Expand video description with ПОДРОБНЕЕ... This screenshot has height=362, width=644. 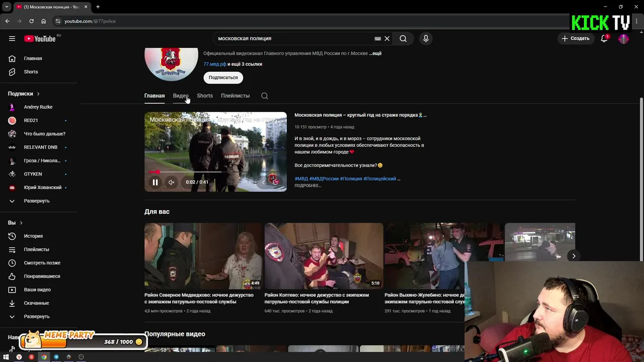[x=307, y=186]
